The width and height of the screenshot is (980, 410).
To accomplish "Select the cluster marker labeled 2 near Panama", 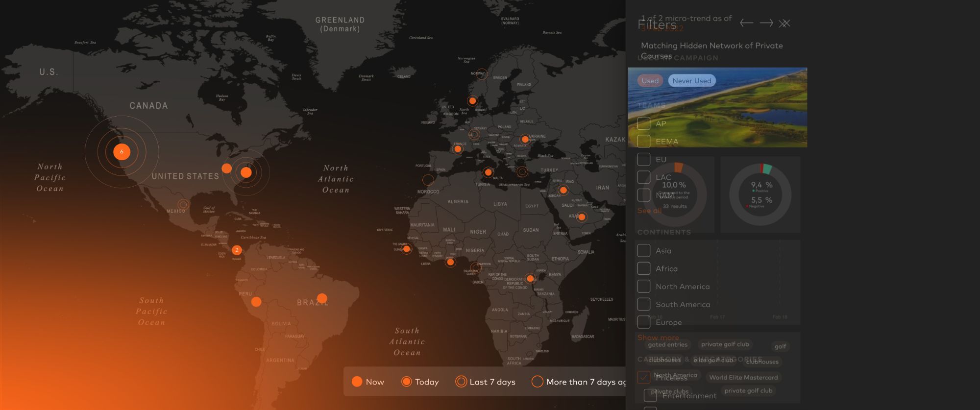I will [x=237, y=250].
